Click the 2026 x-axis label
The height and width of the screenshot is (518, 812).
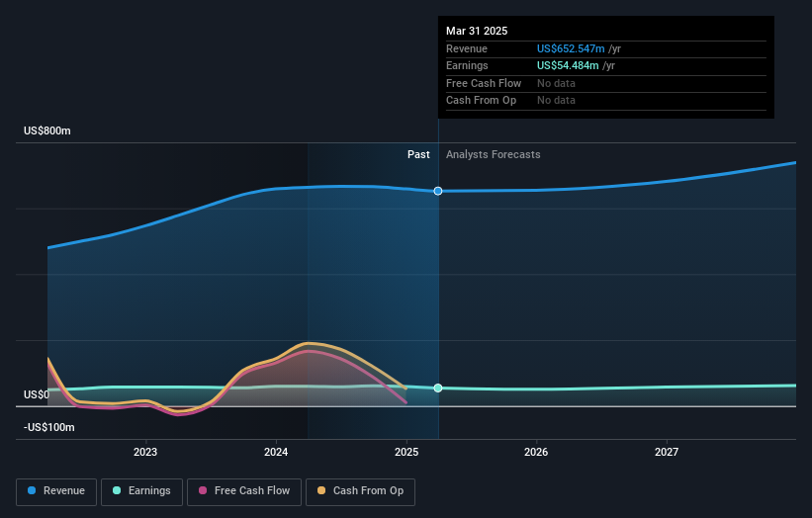[536, 453]
